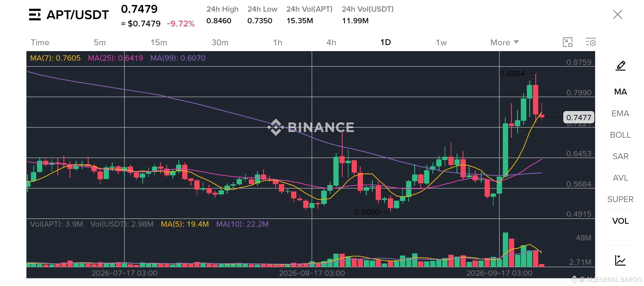Switch to the 15m timeframe
The image size is (644, 286).
[x=159, y=42]
